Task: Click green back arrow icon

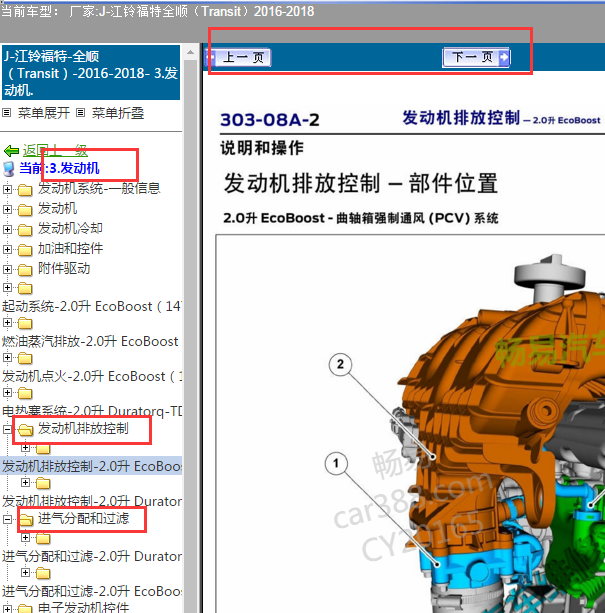Action: pos(11,151)
